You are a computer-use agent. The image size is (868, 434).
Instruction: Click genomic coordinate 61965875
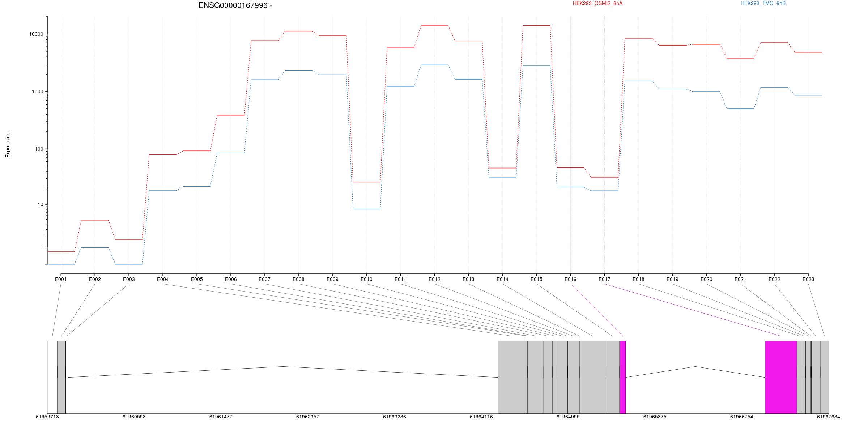pos(655,417)
